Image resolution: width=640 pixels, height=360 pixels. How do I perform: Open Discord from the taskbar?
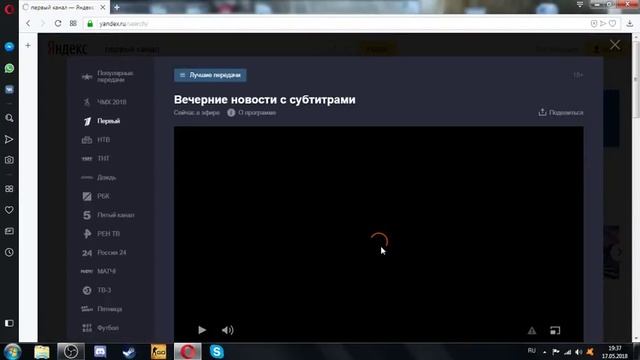(x=100, y=351)
